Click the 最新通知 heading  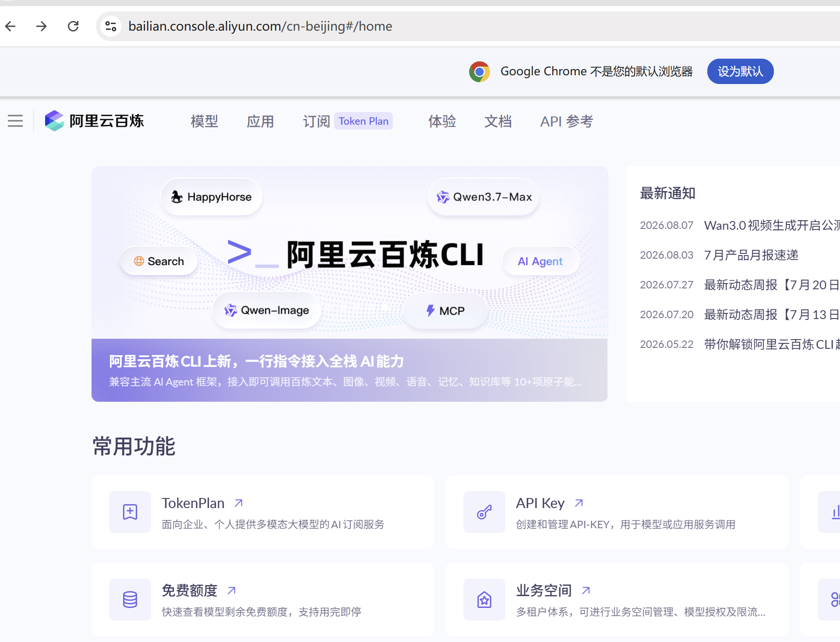(667, 193)
